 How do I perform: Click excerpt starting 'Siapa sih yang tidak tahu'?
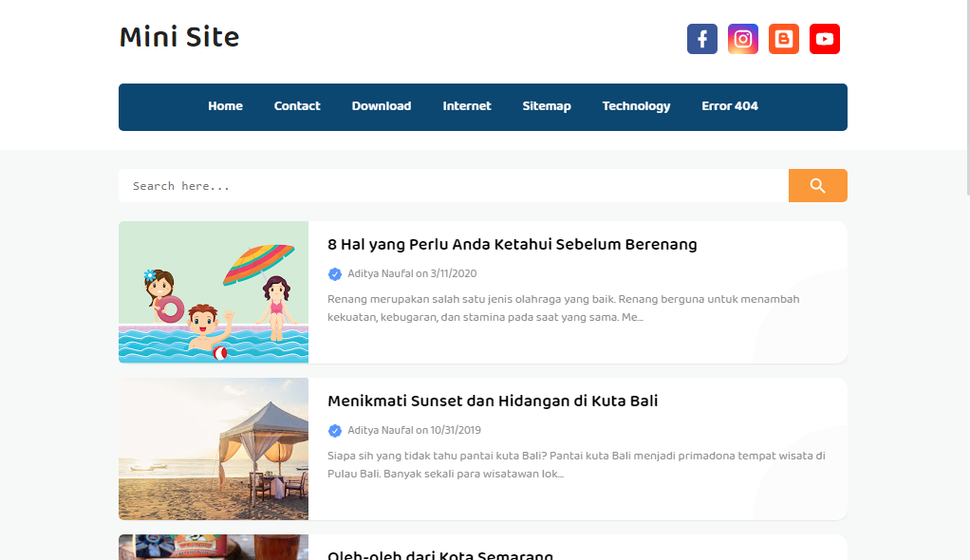click(576, 465)
